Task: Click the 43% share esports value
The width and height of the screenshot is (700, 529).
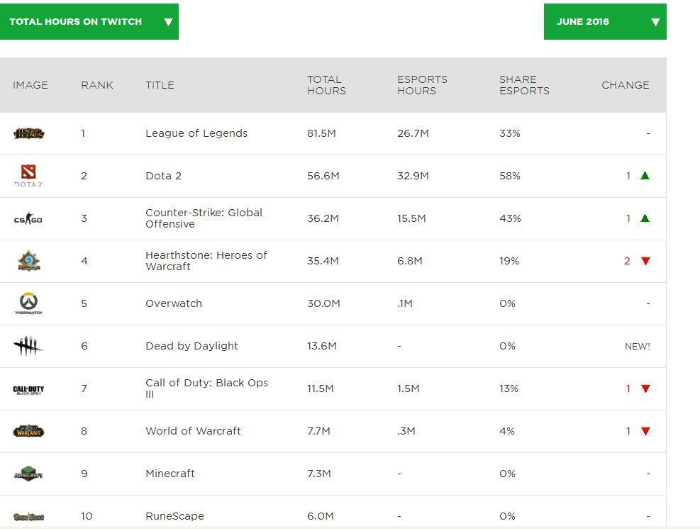Action: [510, 219]
